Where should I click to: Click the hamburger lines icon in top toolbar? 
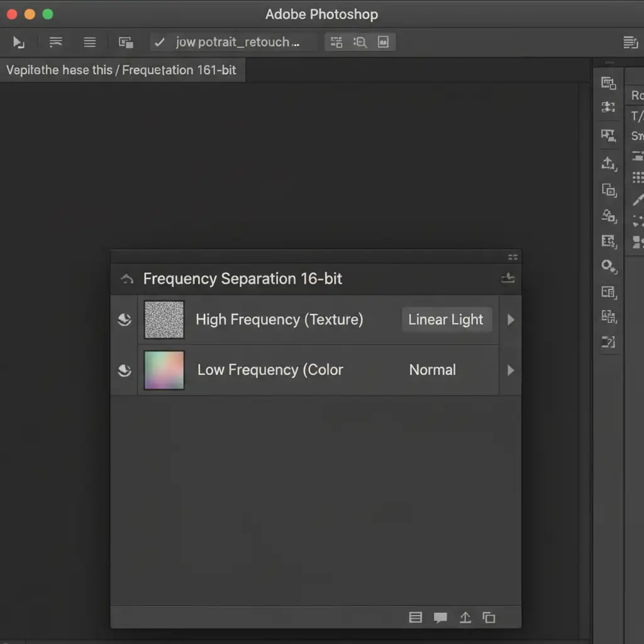(x=90, y=43)
